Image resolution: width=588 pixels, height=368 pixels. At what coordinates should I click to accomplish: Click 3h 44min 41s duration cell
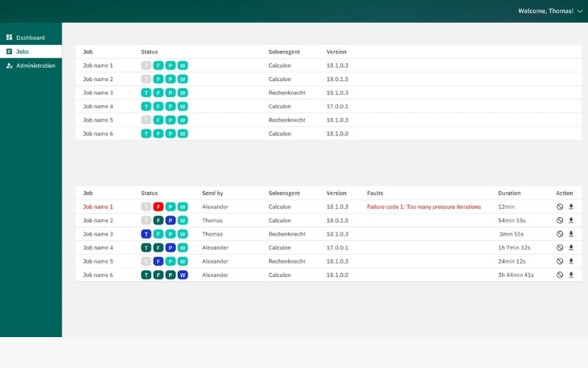tap(516, 275)
